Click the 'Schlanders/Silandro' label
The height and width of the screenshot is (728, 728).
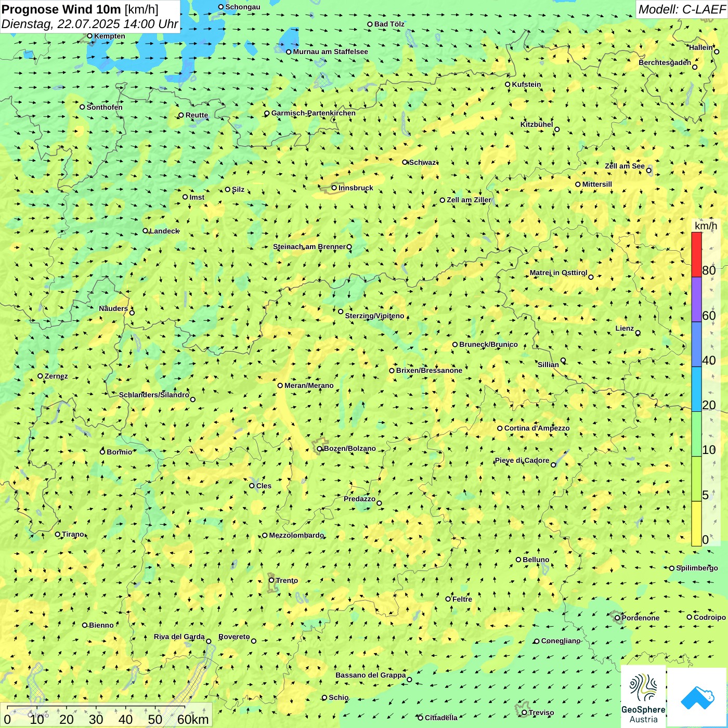point(154,395)
